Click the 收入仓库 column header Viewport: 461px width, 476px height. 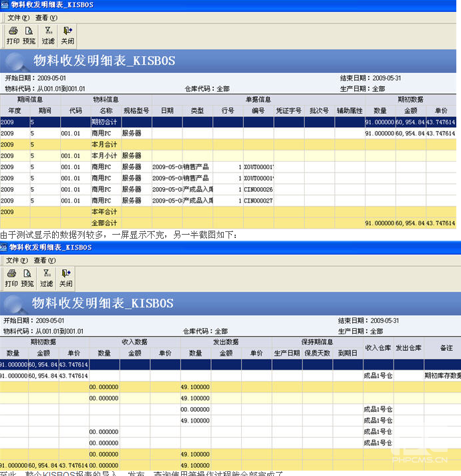pos(378,348)
